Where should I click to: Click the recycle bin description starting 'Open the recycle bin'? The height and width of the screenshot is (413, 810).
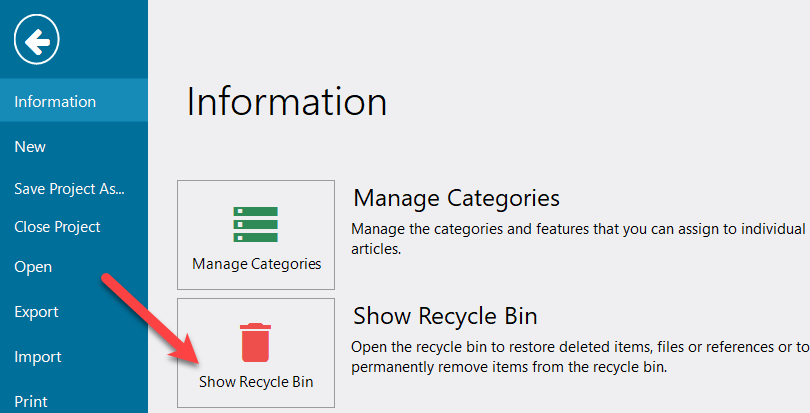580,347
